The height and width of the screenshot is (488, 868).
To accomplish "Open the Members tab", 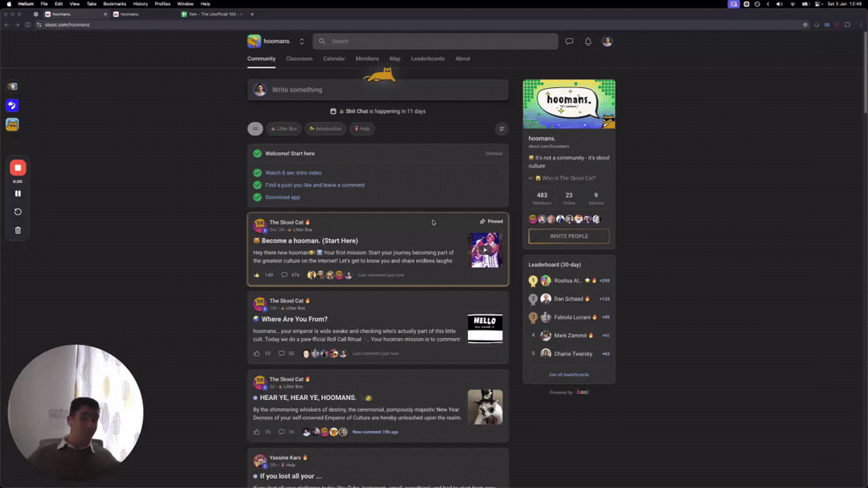I will click(367, 58).
